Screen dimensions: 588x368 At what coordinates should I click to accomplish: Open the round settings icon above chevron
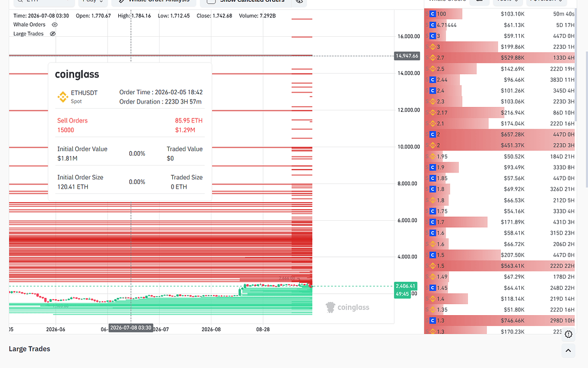(x=568, y=334)
